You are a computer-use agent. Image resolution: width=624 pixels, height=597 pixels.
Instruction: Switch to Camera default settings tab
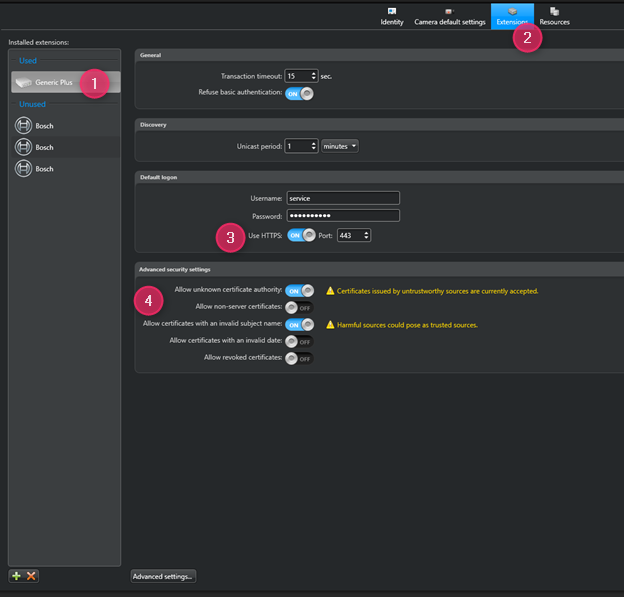coord(450,16)
